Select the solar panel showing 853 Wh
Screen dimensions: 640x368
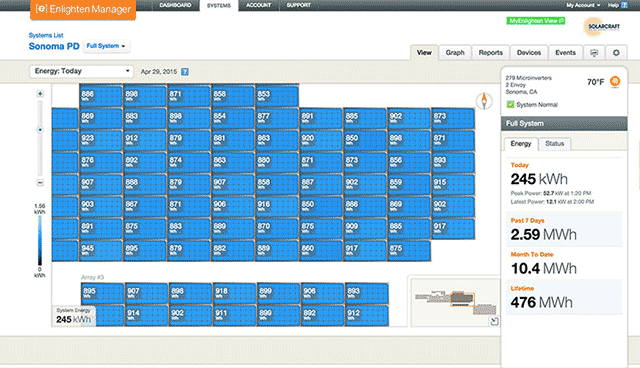coord(277,96)
